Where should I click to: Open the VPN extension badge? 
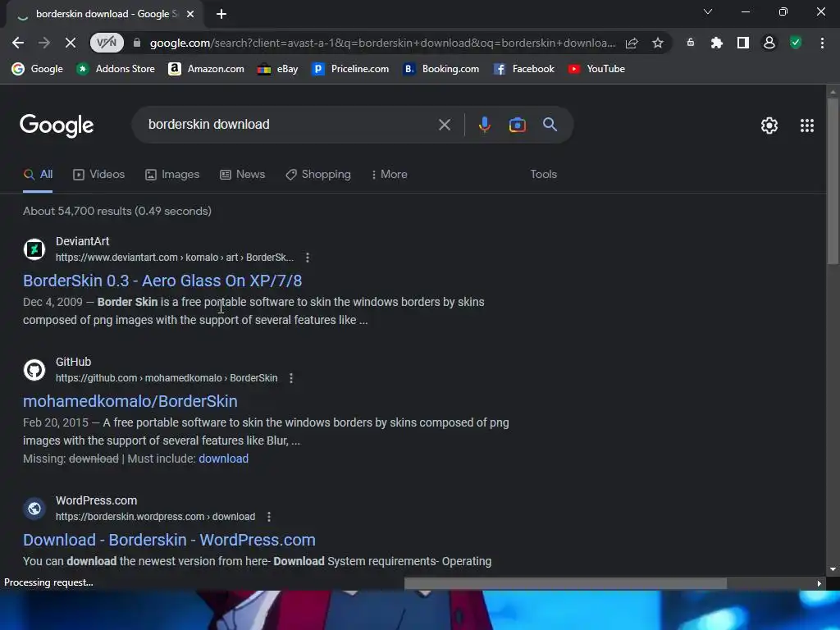107,43
